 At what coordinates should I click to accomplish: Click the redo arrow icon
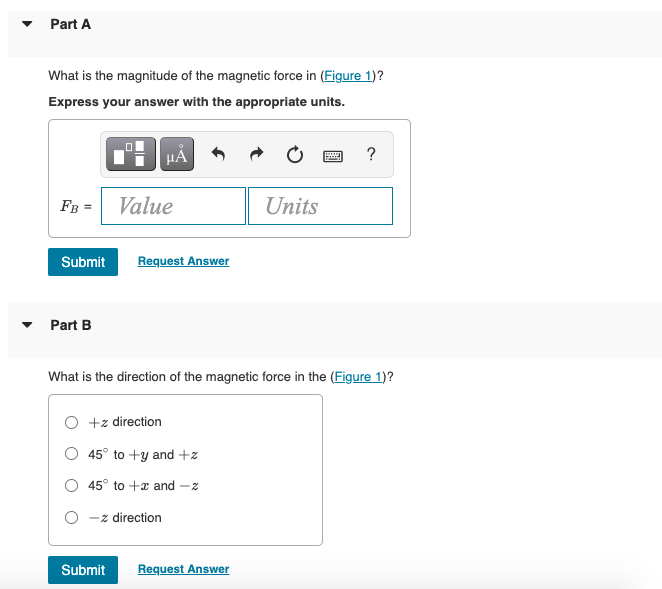tap(256, 154)
